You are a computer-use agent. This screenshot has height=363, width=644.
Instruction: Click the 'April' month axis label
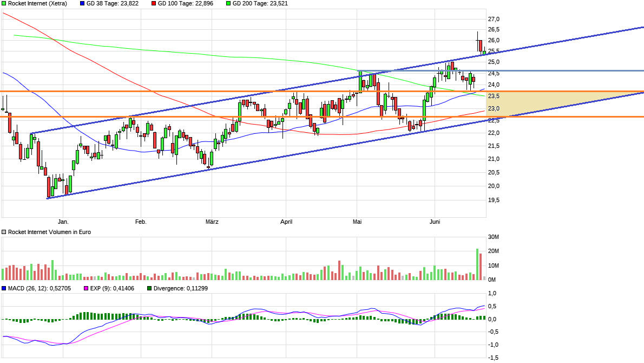[286, 222]
